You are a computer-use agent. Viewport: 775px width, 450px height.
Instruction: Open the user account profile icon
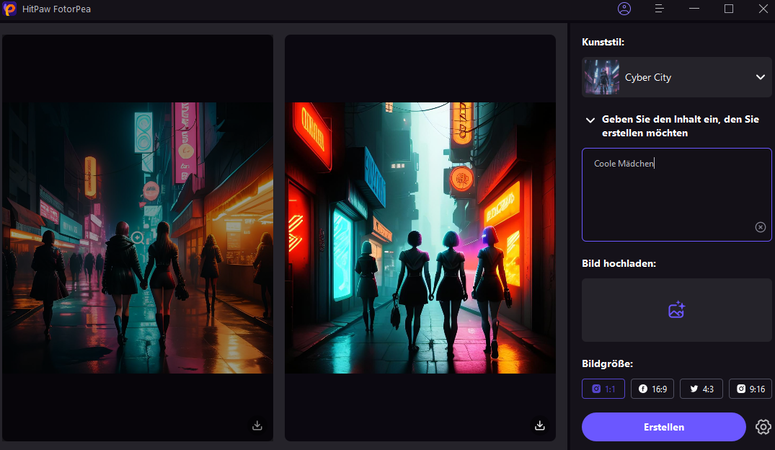tap(625, 9)
